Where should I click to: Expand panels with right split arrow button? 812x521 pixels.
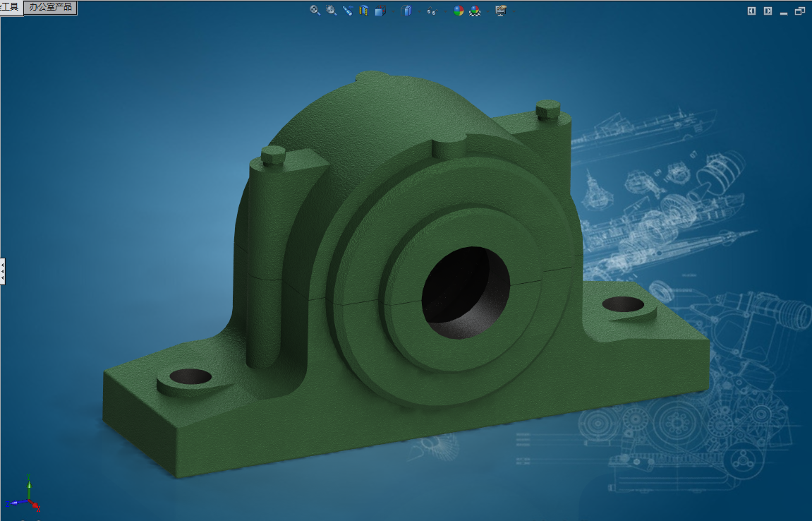768,11
